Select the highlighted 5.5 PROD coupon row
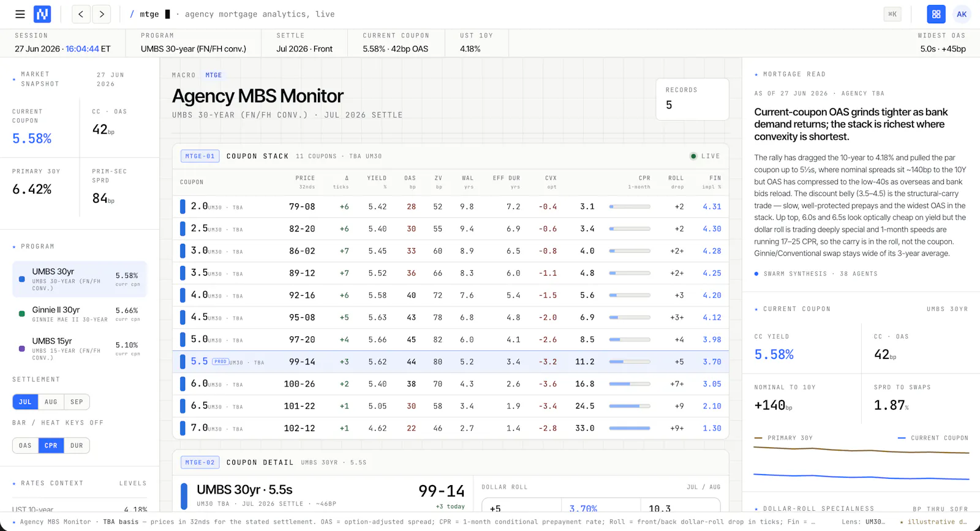Screen dimensions: 980x531 tap(451, 361)
